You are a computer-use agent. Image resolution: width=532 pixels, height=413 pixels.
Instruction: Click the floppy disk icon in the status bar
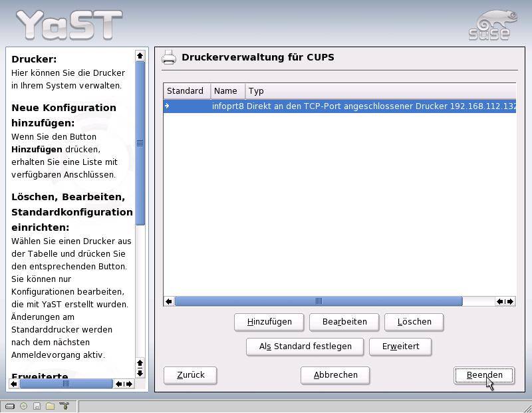(x=37, y=406)
